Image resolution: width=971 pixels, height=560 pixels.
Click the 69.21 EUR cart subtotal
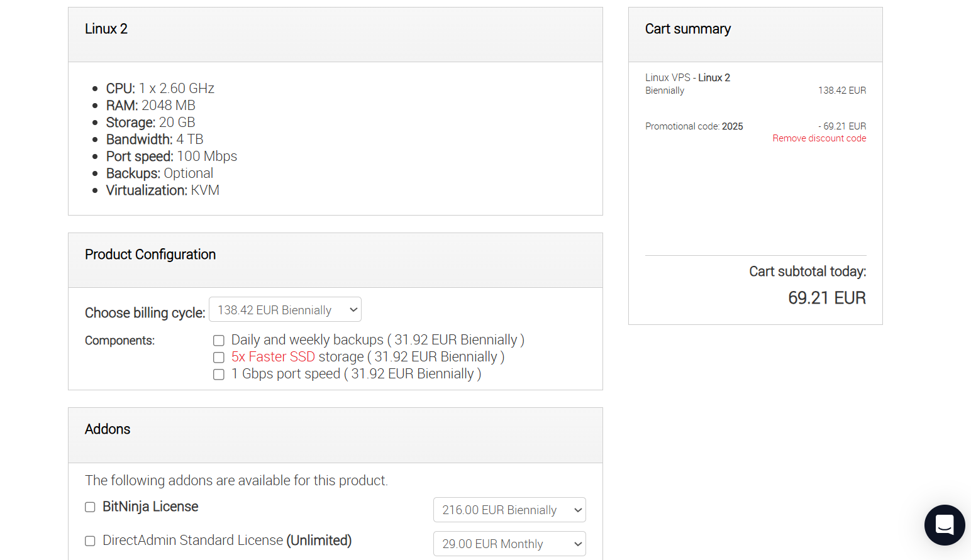pyautogui.click(x=827, y=298)
